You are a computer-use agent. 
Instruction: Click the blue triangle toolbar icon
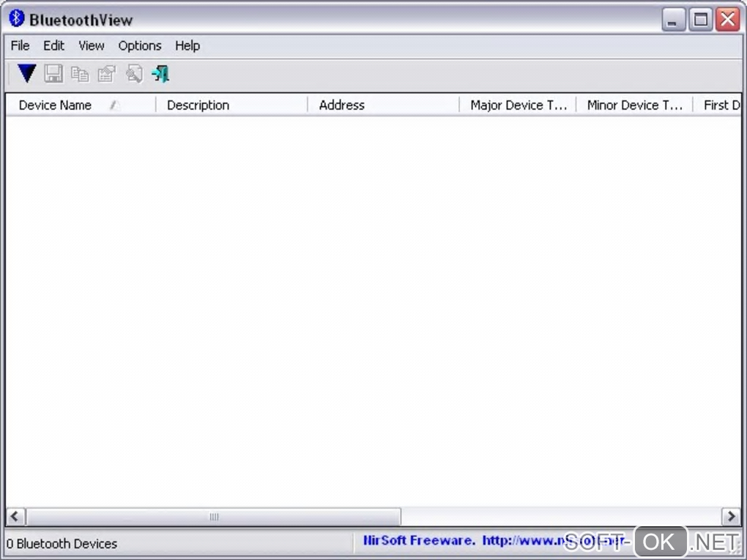[26, 74]
